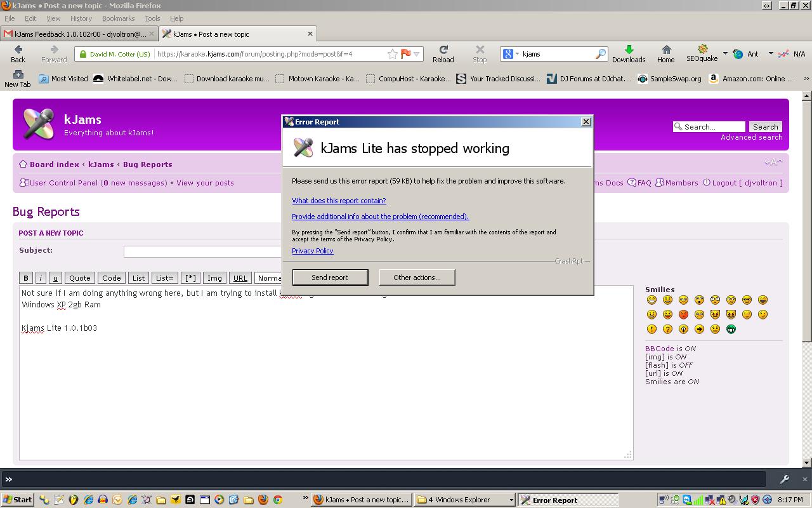The image size is (812, 508).
Task: Toggle underline with the u button
Action: [55, 278]
